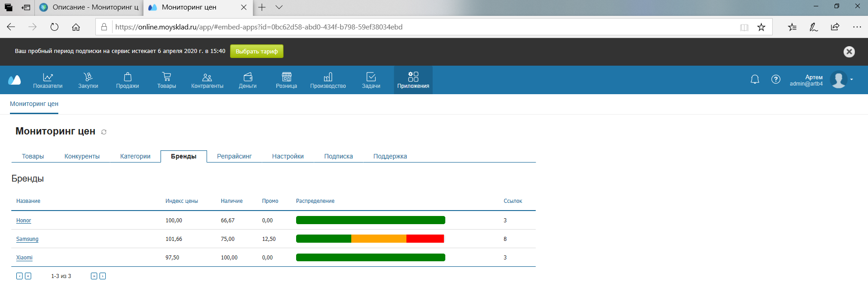Open the Закупки section

click(88, 80)
